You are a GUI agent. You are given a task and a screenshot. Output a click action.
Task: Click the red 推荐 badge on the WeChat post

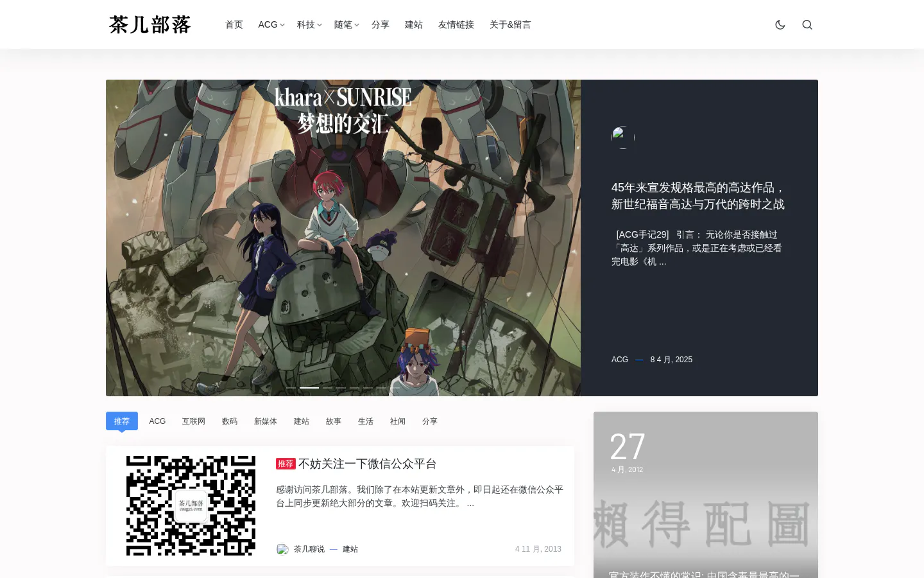(x=286, y=464)
